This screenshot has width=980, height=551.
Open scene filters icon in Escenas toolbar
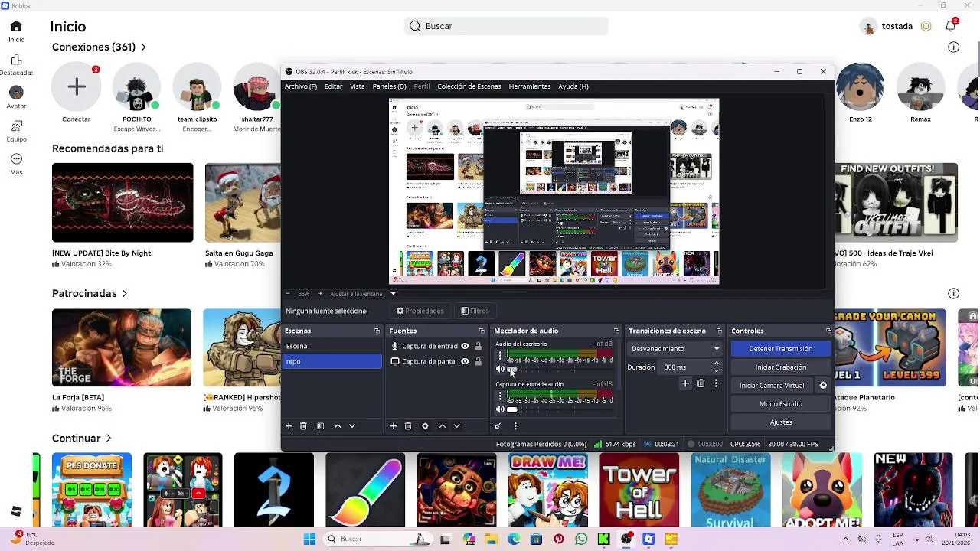(320, 426)
